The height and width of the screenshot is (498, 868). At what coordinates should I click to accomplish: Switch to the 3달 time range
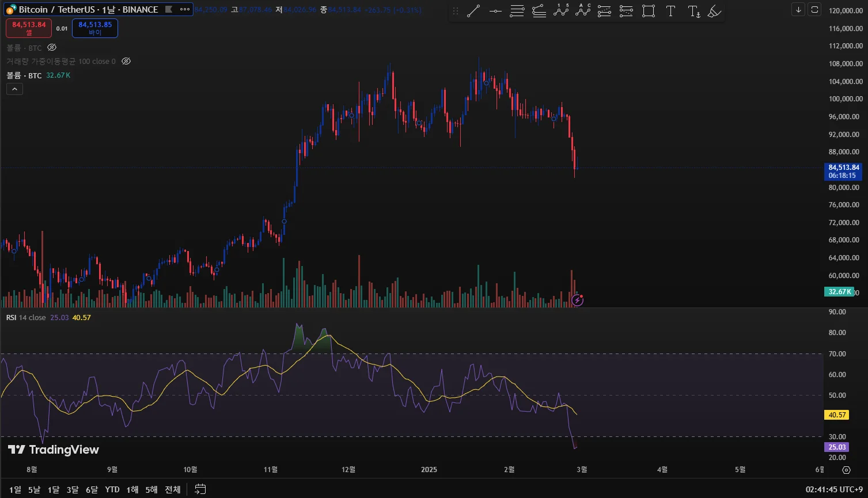click(x=73, y=490)
